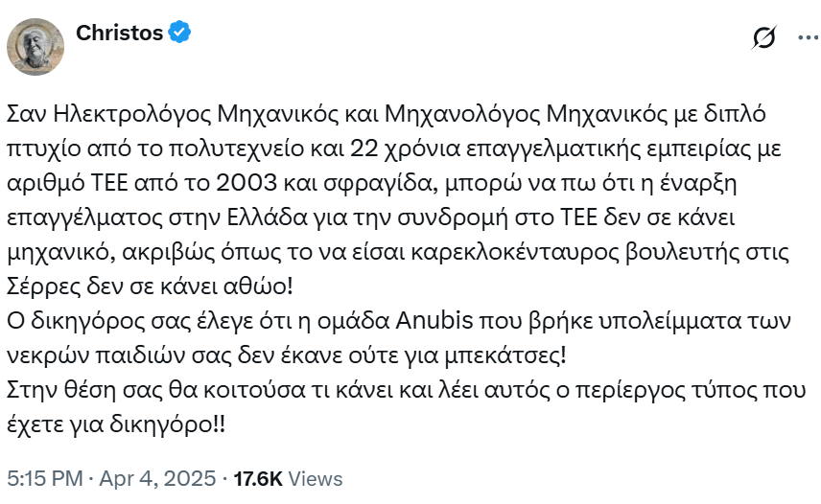Click the first line starting Σαν Ηλεκτρολόγος

pyautogui.click(x=386, y=114)
